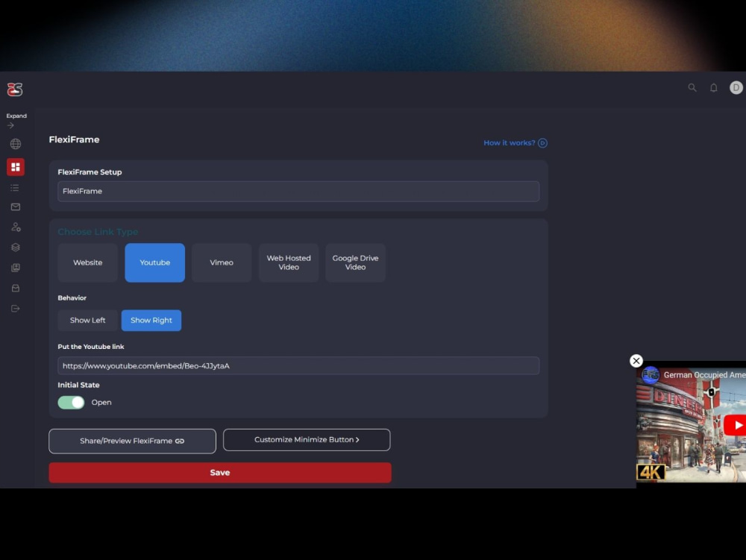This screenshot has width=746, height=560.
Task: Open search with the magnifier icon
Action: point(692,87)
